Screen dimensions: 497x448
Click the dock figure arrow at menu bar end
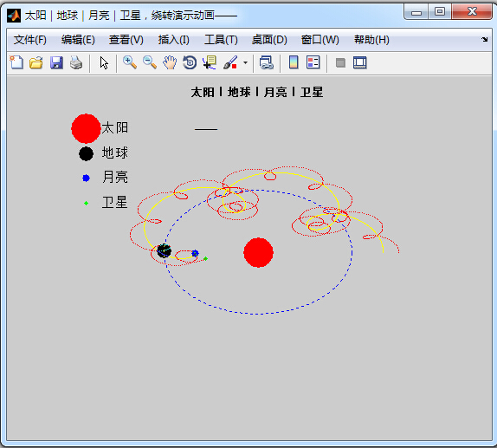click(x=484, y=39)
